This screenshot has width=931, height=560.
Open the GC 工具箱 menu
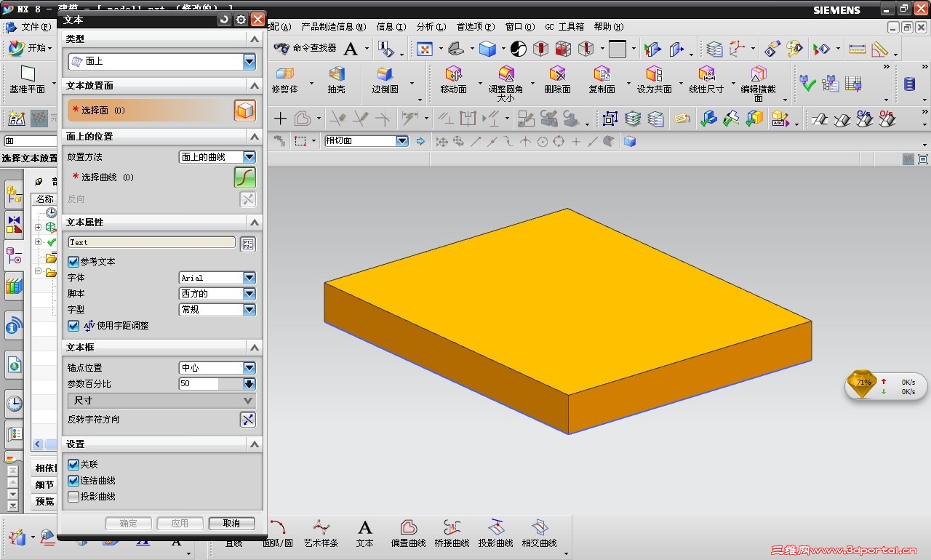(564, 27)
